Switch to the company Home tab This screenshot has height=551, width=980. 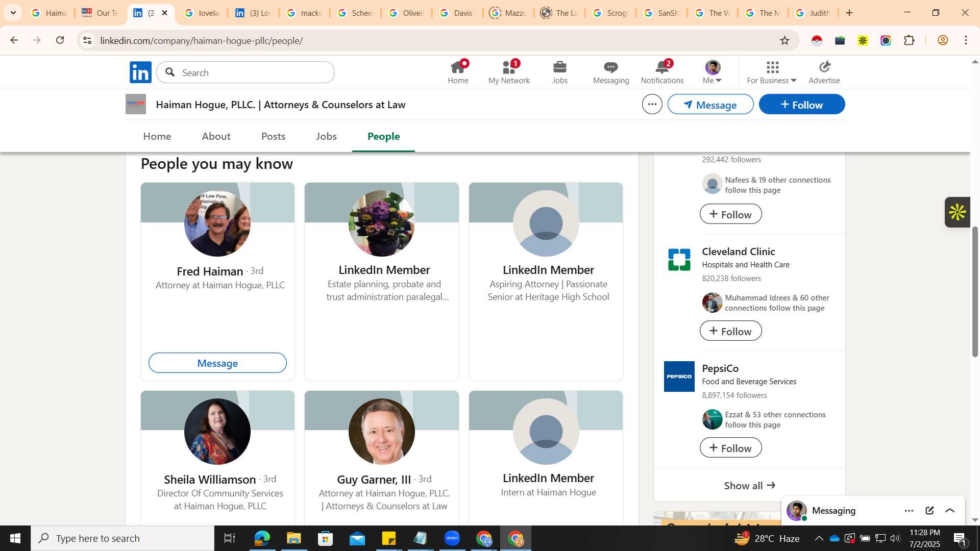157,136
